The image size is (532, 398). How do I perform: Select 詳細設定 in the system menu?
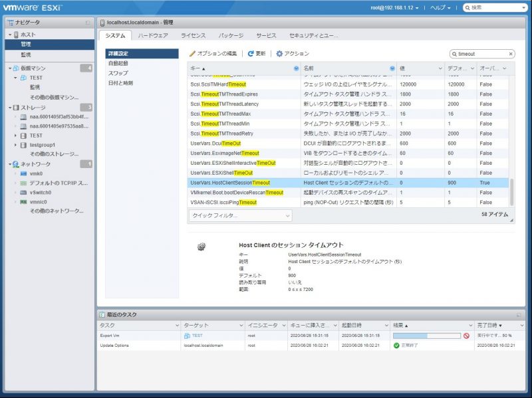[x=142, y=54]
